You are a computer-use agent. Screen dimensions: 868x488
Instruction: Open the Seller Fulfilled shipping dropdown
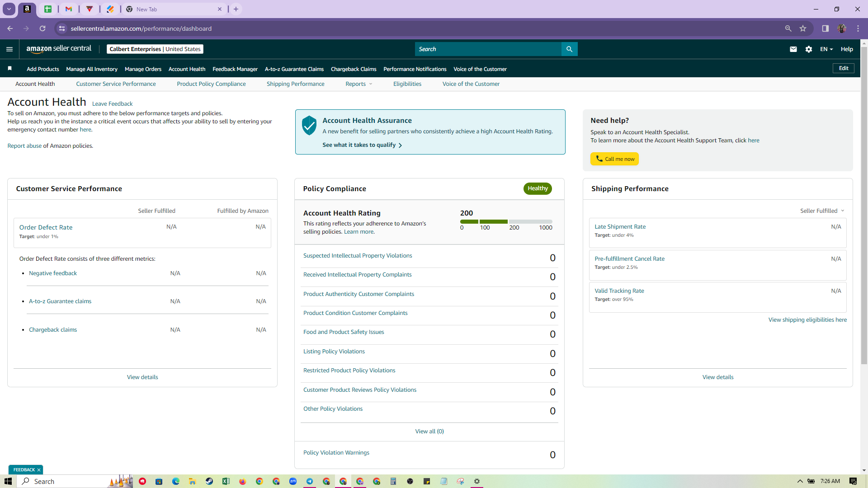pos(822,211)
